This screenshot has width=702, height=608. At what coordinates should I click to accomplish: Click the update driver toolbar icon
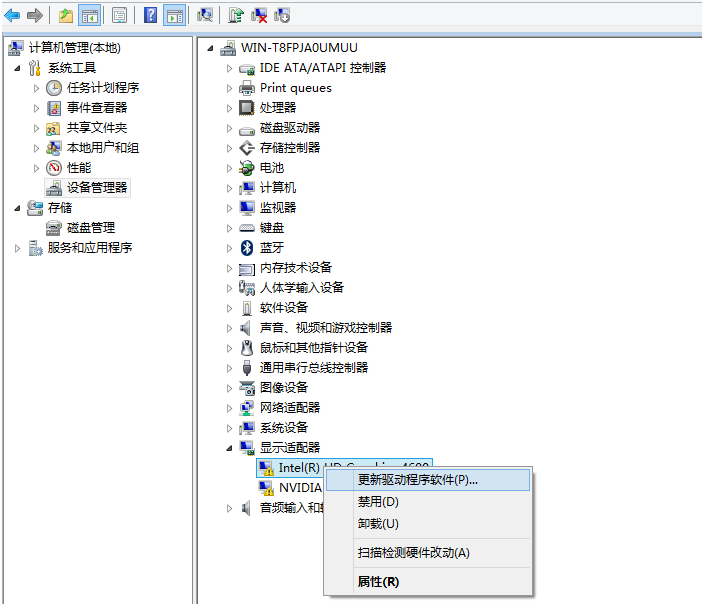tap(236, 15)
